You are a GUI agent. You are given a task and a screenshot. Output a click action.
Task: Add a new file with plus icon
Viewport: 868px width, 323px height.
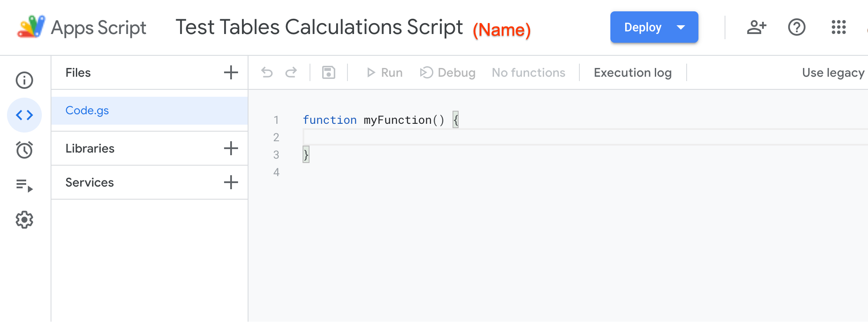coord(231,72)
